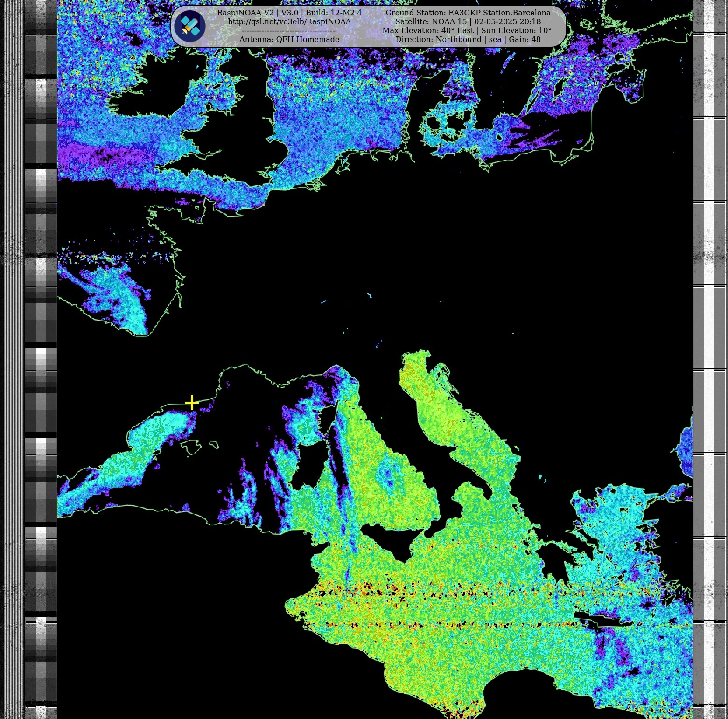Click the yellow cross ground station marker
Screen dimensions: 728x719
(192, 402)
